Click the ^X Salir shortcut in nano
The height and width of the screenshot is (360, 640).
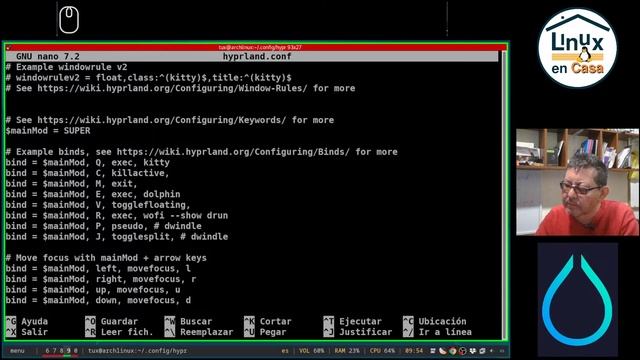pyautogui.click(x=27, y=332)
